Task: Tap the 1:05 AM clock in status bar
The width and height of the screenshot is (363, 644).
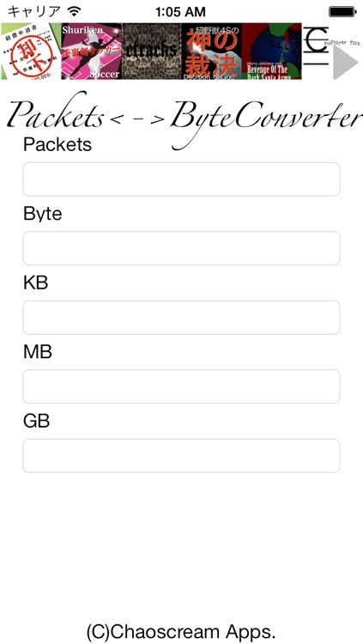Action: 181,11
